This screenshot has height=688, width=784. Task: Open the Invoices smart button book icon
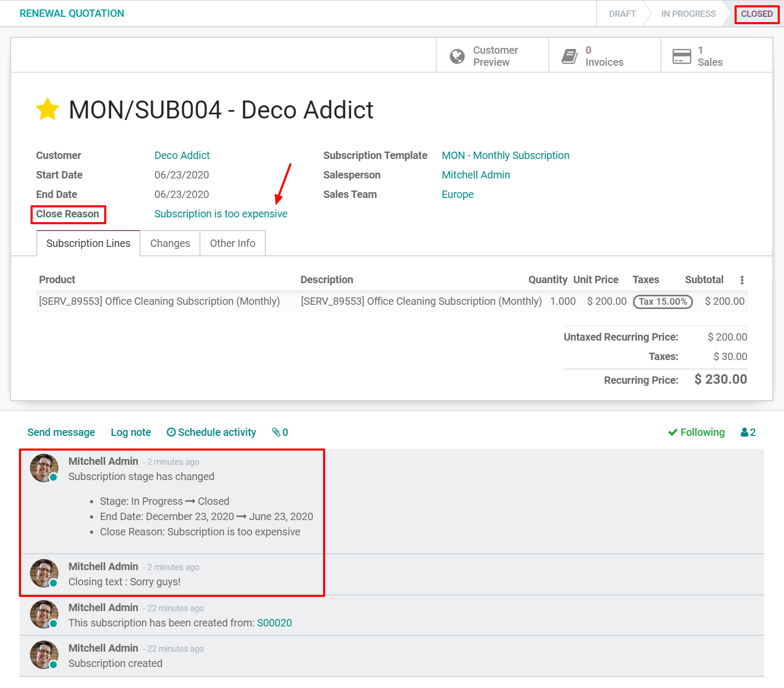[569, 55]
